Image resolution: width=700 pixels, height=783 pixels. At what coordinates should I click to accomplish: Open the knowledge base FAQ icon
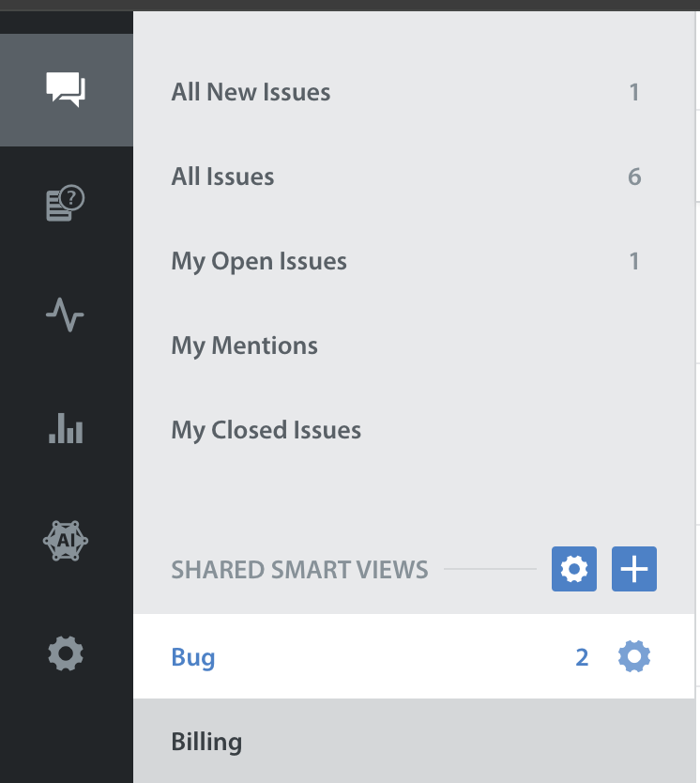point(66,203)
